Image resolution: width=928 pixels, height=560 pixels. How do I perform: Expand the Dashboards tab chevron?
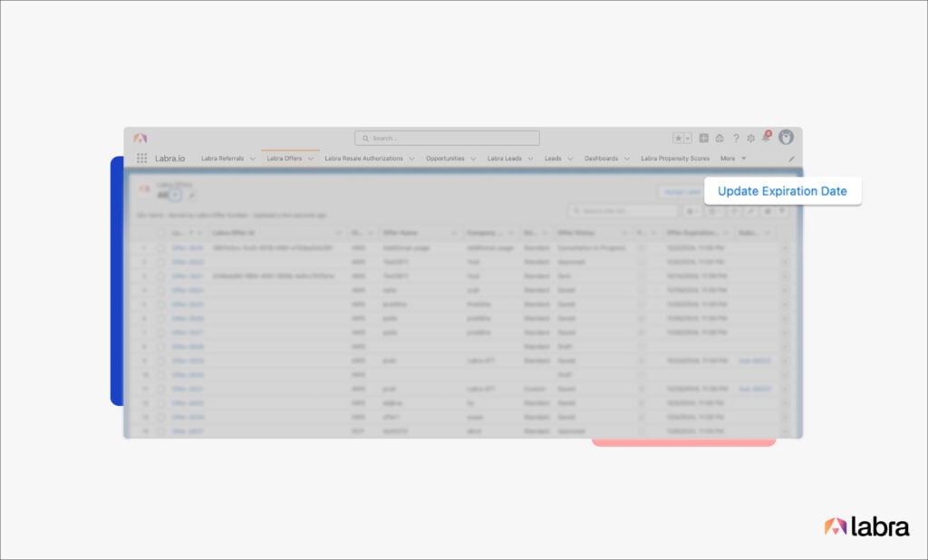(x=627, y=159)
